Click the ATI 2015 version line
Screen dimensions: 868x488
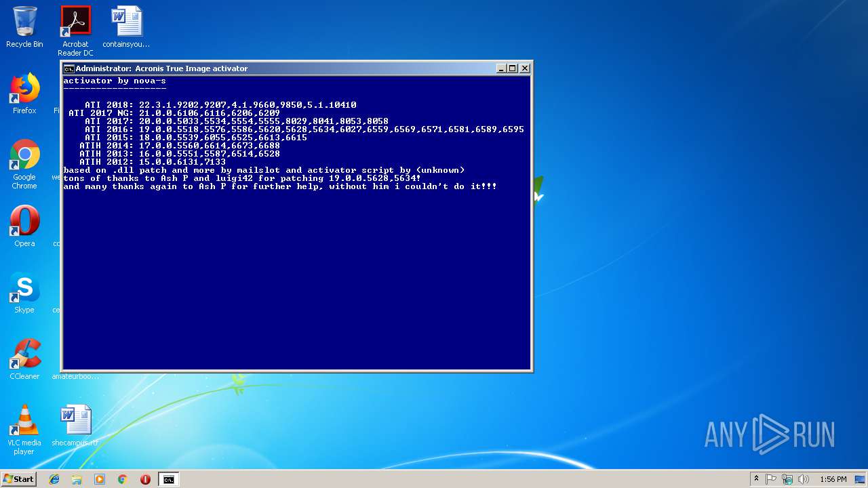[196, 138]
